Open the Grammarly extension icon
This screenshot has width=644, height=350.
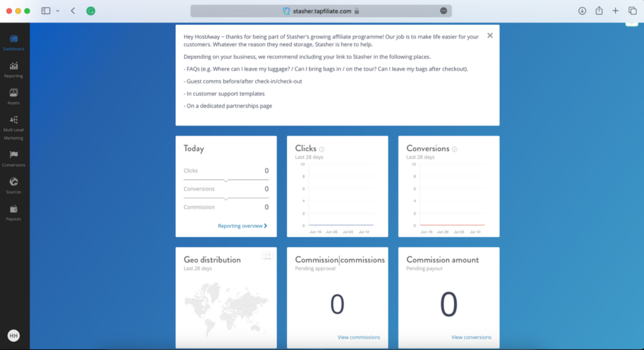[91, 11]
